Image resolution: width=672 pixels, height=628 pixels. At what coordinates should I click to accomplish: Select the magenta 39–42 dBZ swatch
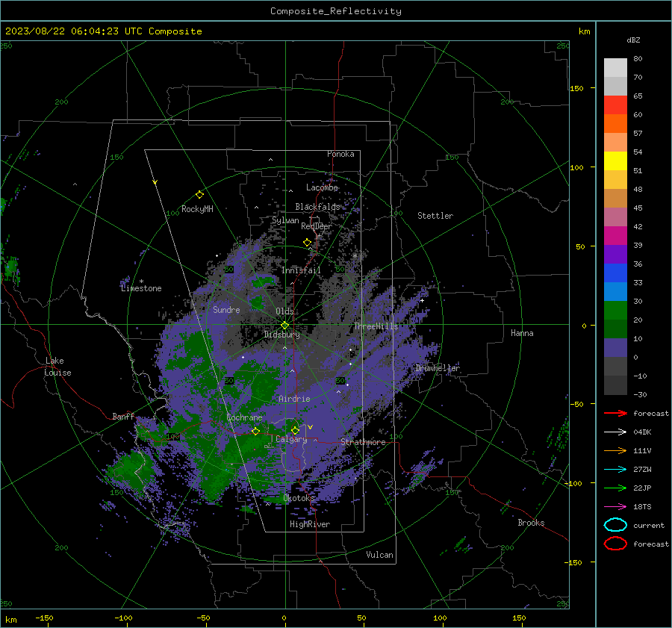pos(615,236)
